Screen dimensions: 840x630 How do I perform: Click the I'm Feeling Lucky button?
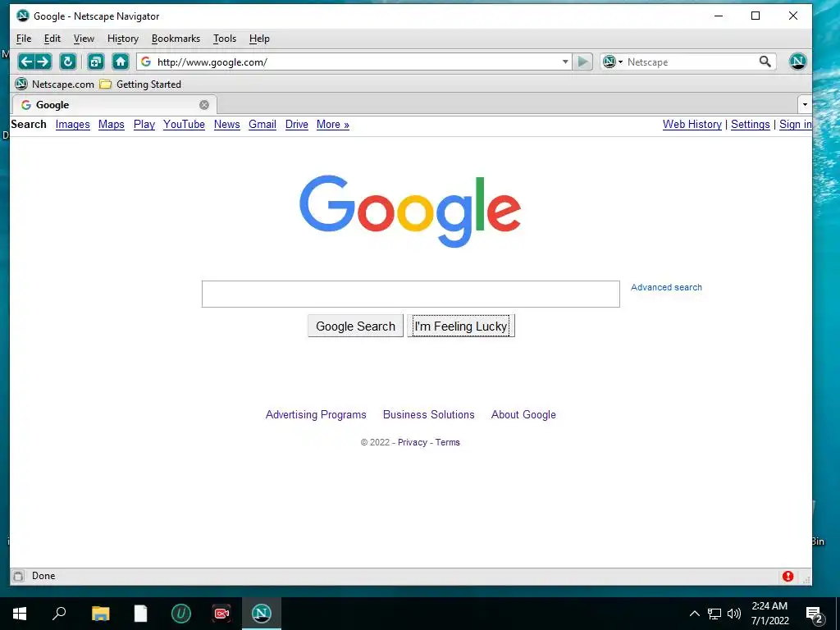click(461, 326)
